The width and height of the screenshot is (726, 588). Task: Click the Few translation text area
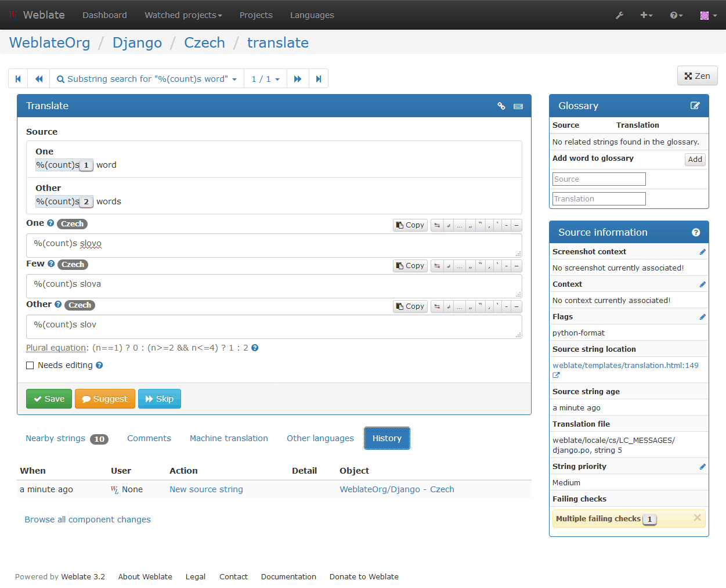274,286
